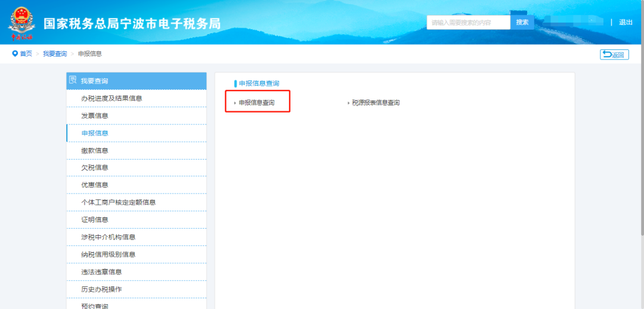Viewport: 644px width, 309px height.
Task: Open 预约查询 in sidebar
Action: click(137, 304)
